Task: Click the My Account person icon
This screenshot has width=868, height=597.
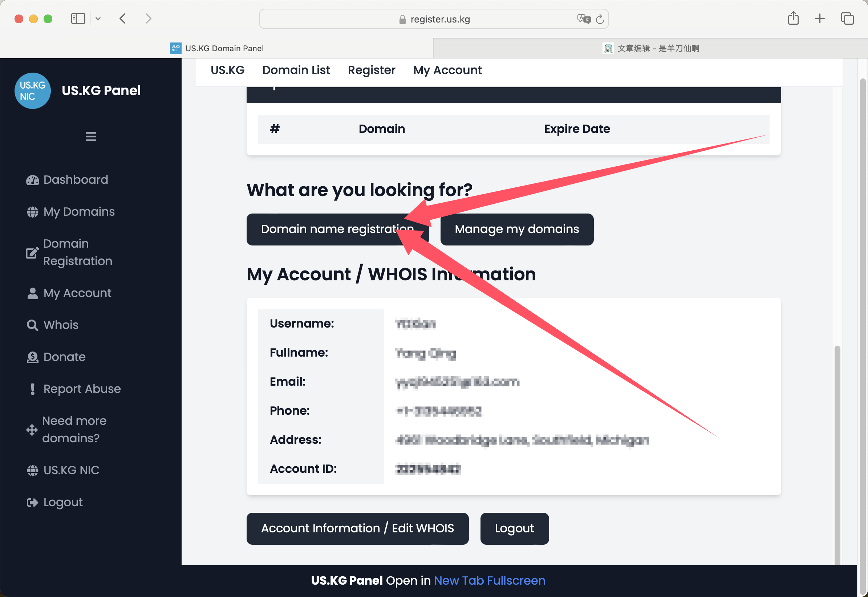Action: (x=33, y=293)
